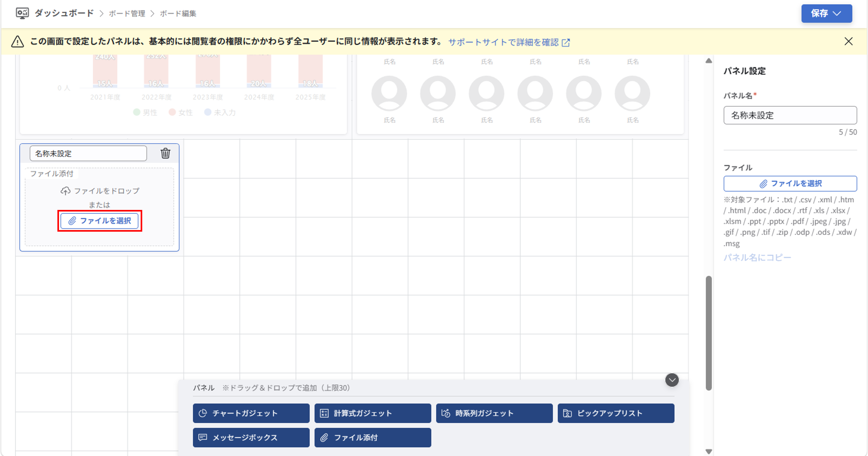Image resolution: width=868 pixels, height=456 pixels.
Task: Collapse the panel palette with chevron button
Action: (672, 380)
